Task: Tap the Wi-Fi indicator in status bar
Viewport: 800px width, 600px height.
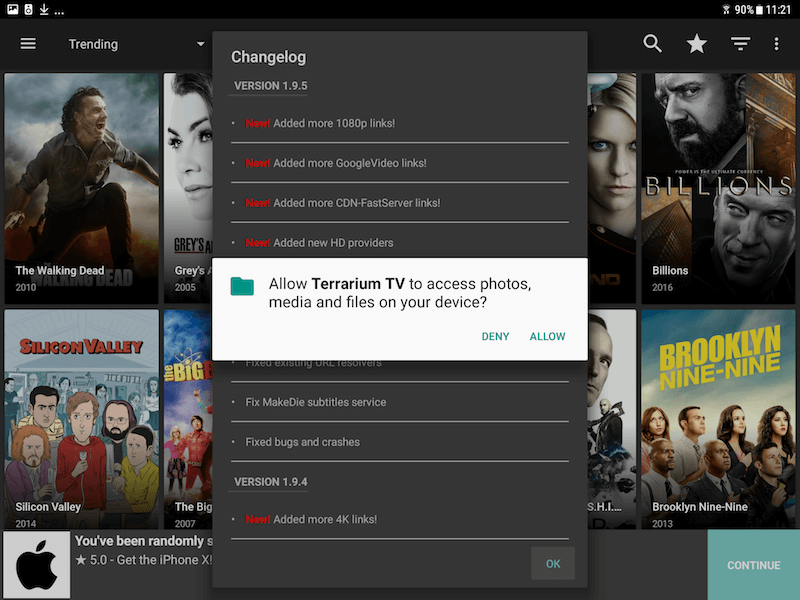Action: [726, 10]
